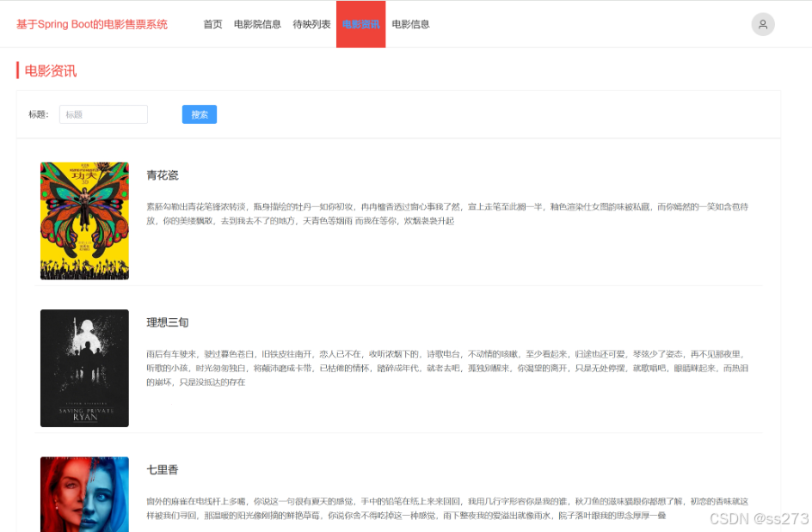812x532 pixels.
Task: Click description text starting 雨后有车驶来
Action: (447, 368)
